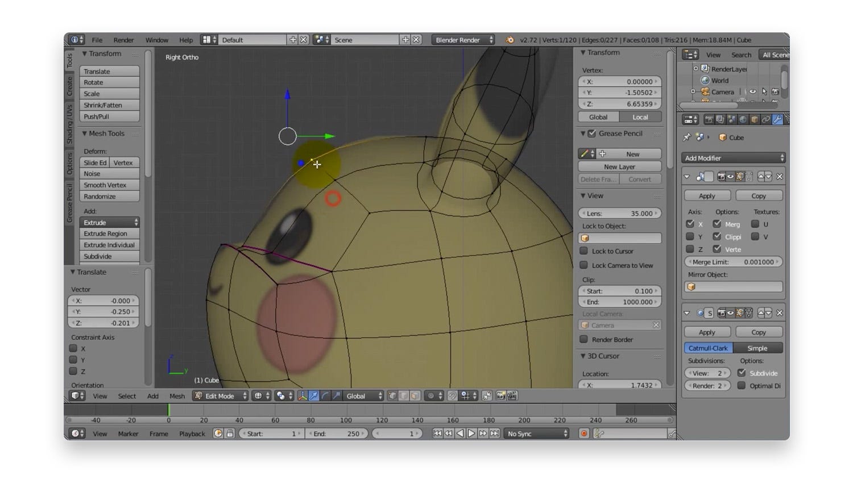This screenshot has width=853, height=504.
Task: Open the No Sync dropdown
Action: coord(536,434)
